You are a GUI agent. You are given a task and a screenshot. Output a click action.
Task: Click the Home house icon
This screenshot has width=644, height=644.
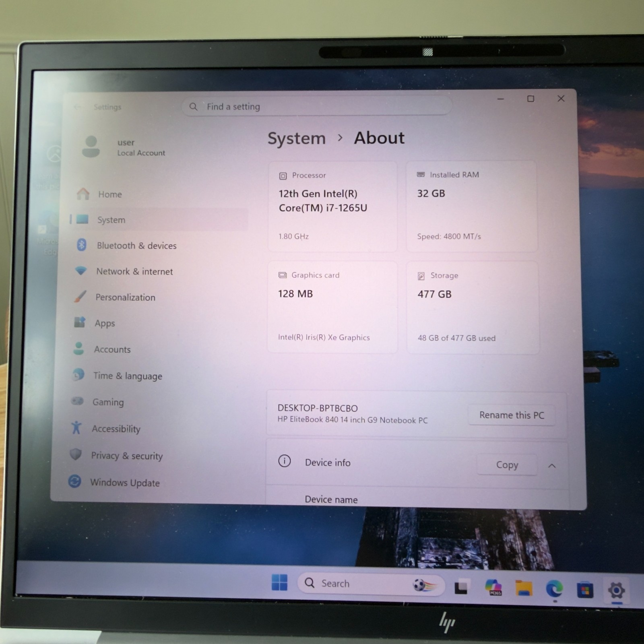pos(83,194)
